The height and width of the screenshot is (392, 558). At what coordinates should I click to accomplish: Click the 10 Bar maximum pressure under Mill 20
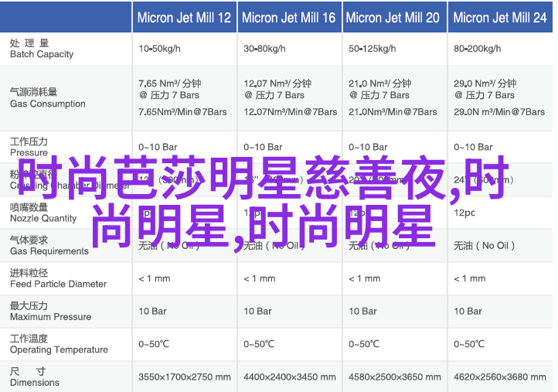(362, 311)
